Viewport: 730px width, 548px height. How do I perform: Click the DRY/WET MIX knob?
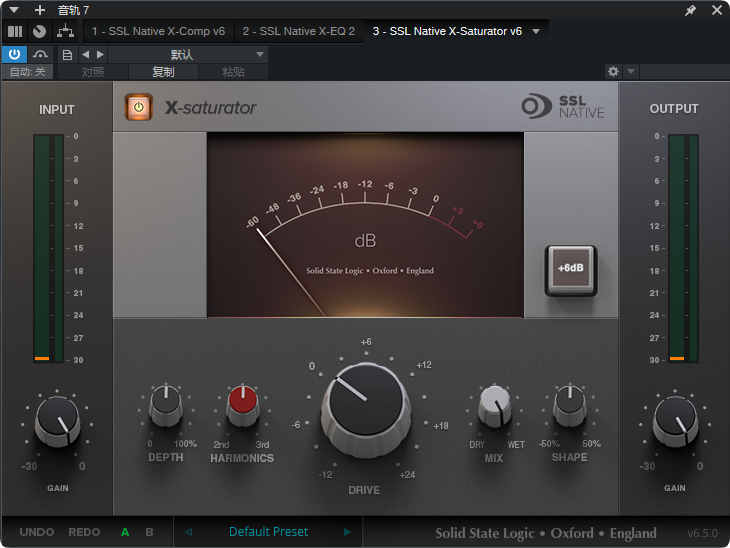coord(494,406)
